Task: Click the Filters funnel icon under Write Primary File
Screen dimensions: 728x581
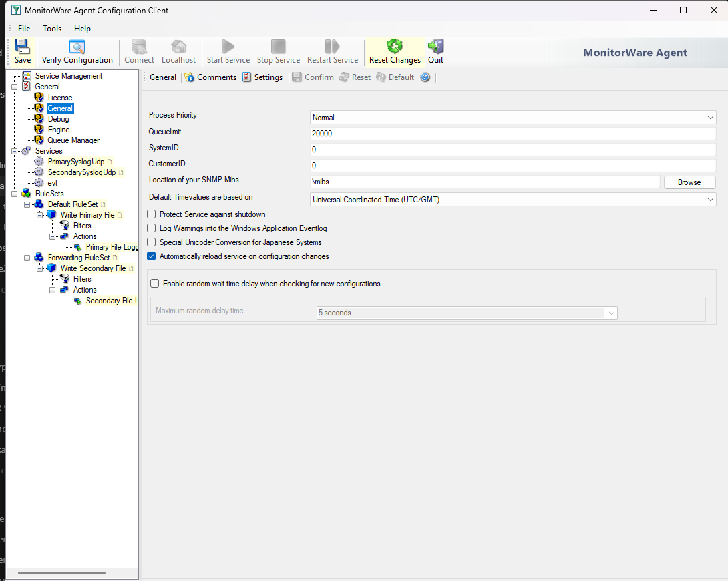Action: [x=65, y=226]
